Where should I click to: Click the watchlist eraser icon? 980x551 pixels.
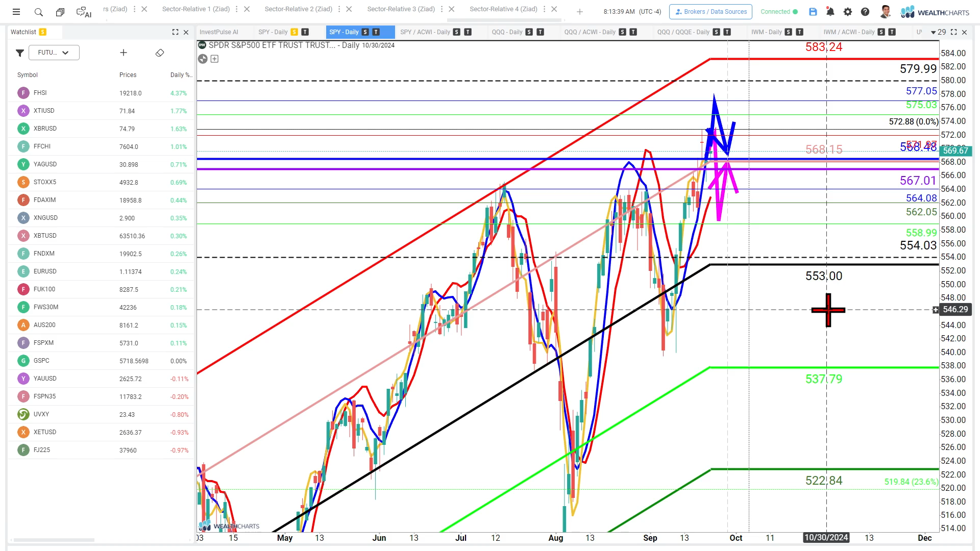[160, 53]
